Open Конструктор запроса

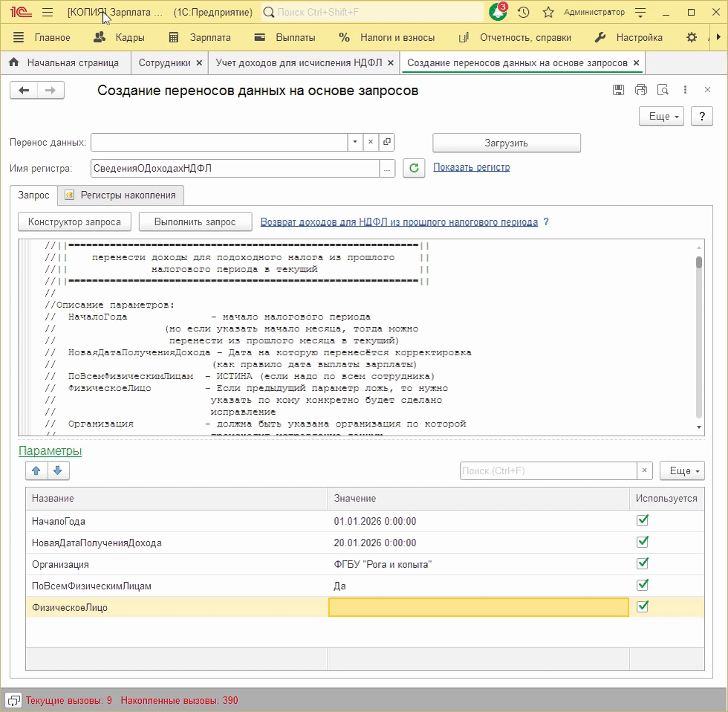(x=74, y=222)
